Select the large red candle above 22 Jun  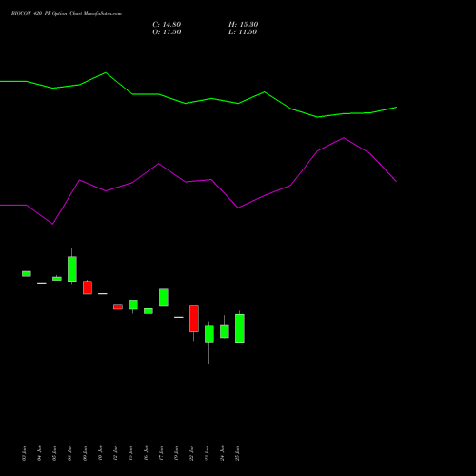tap(194, 319)
